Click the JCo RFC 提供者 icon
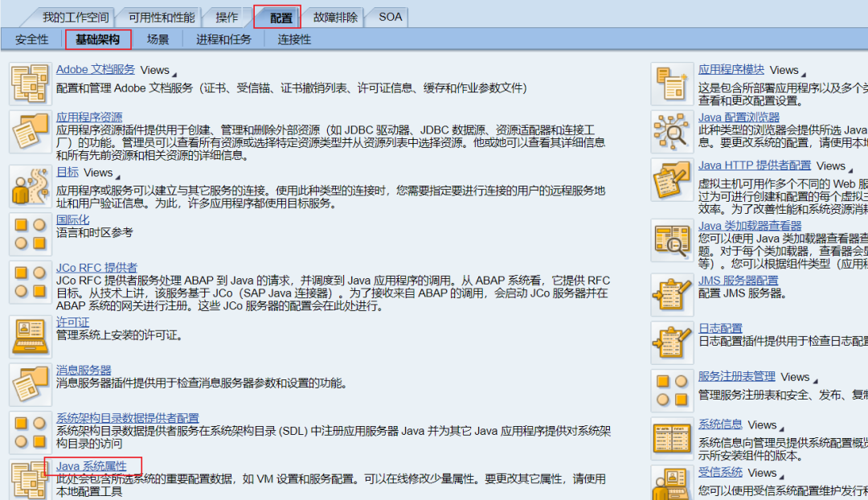This screenshot has height=500, width=868. tap(31, 282)
